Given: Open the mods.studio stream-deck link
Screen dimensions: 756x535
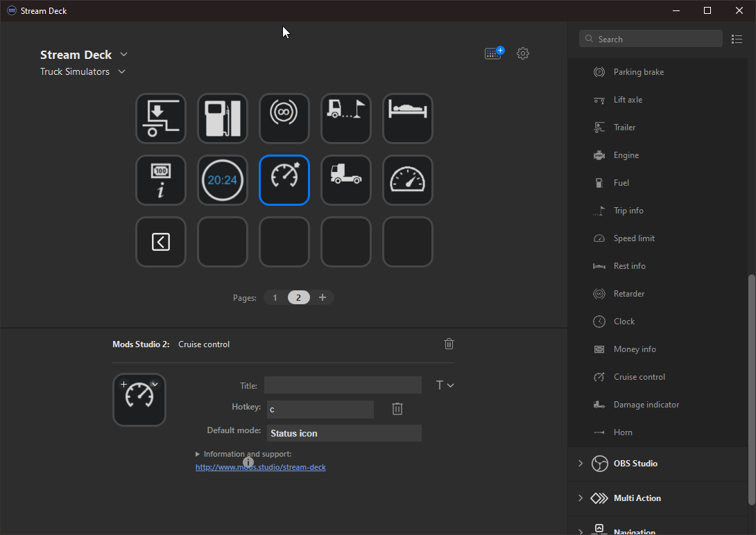Looking at the screenshot, I should pyautogui.click(x=260, y=467).
